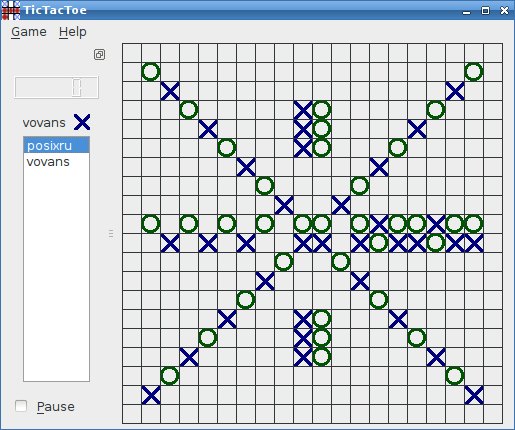Select vovans in the player list
Screen dimensions: 515x430
(x=56, y=162)
